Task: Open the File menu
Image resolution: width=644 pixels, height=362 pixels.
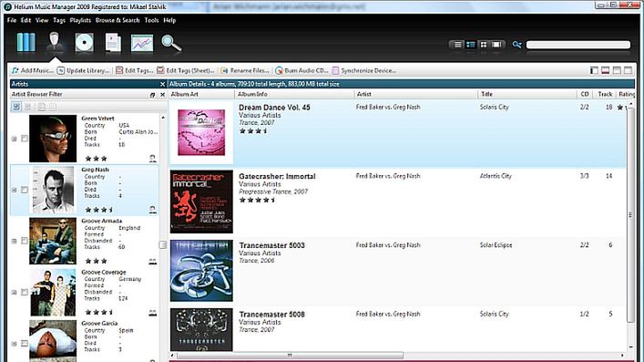Action: click(x=12, y=20)
